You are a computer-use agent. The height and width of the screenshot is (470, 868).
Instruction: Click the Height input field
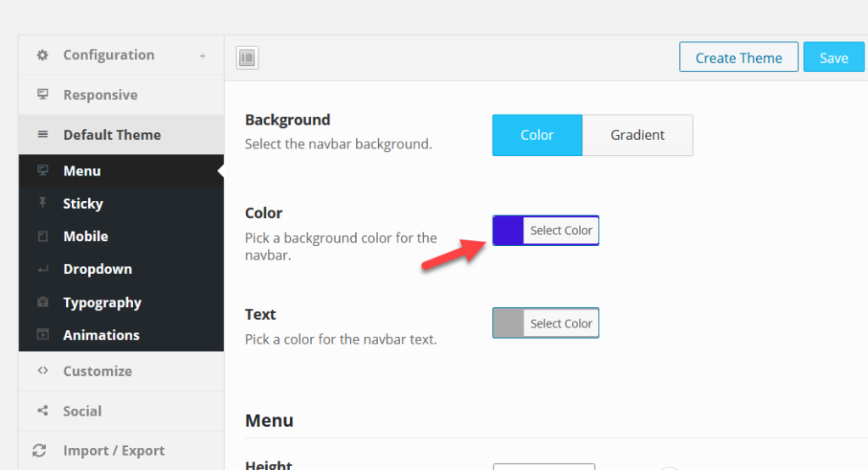[544, 467]
